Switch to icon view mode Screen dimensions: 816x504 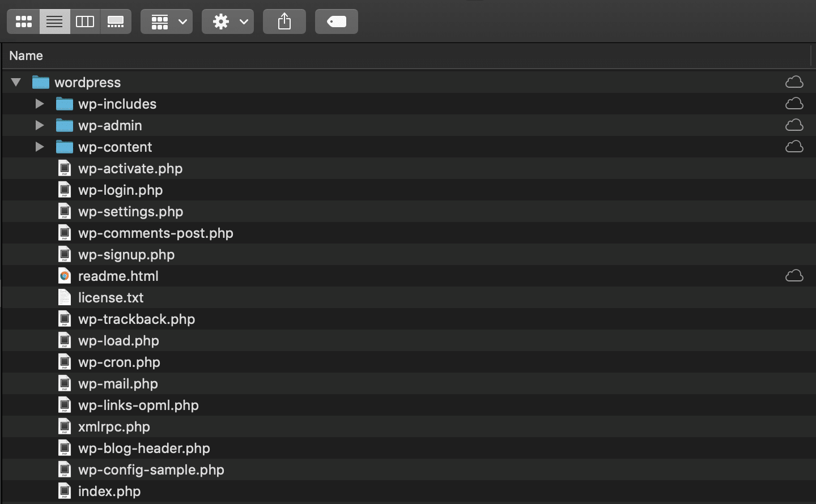23,21
